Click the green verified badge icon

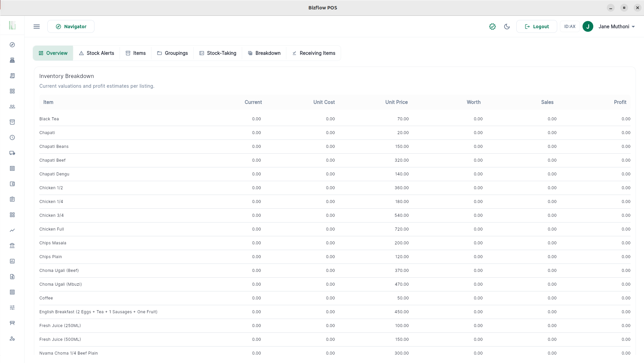(x=492, y=27)
